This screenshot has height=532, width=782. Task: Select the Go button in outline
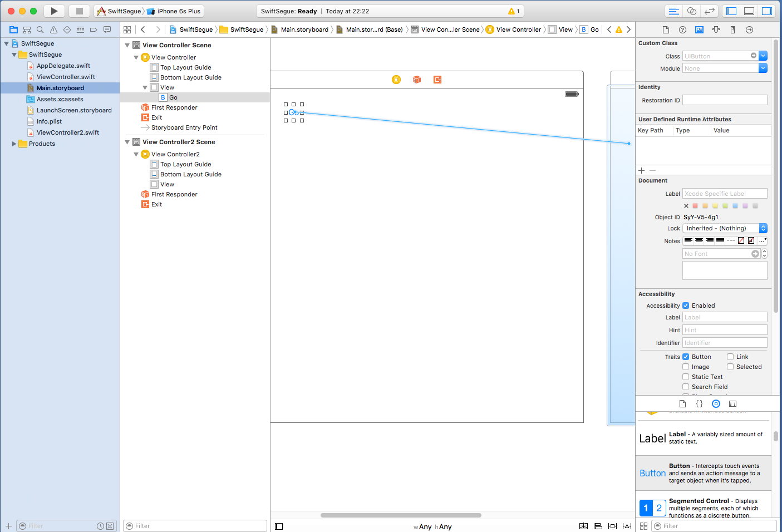point(173,97)
